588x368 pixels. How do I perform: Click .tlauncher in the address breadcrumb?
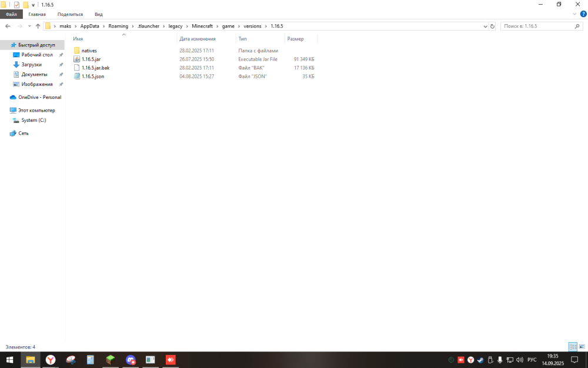[x=149, y=26]
